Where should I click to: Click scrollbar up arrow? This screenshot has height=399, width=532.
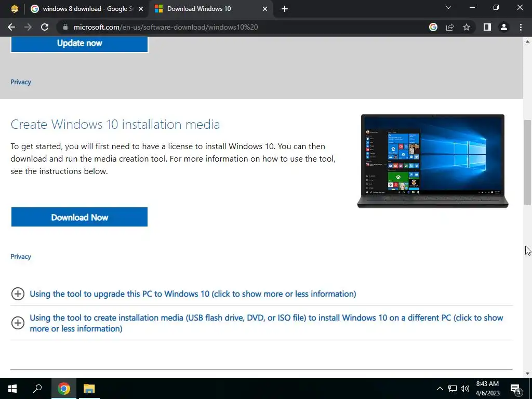527,42
